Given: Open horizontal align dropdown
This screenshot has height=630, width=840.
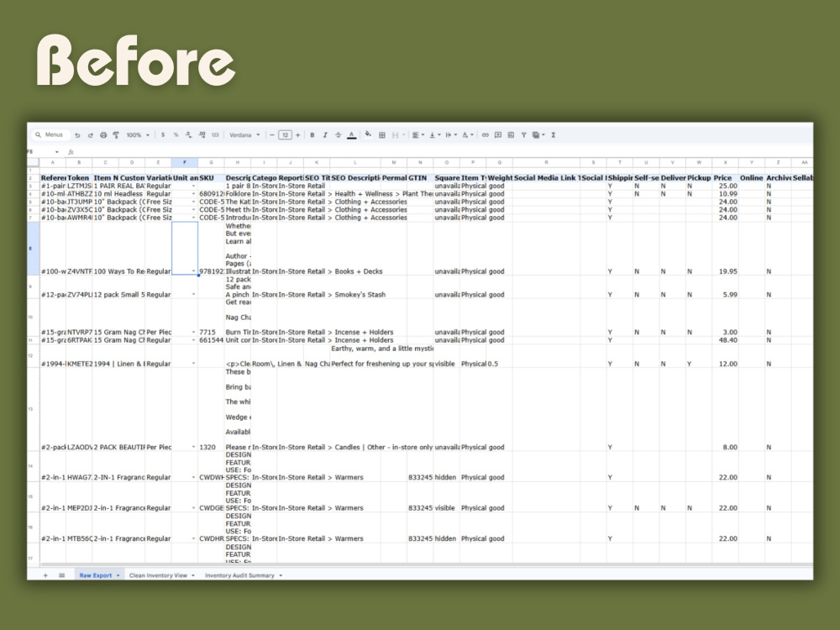Looking at the screenshot, I should coord(417,135).
